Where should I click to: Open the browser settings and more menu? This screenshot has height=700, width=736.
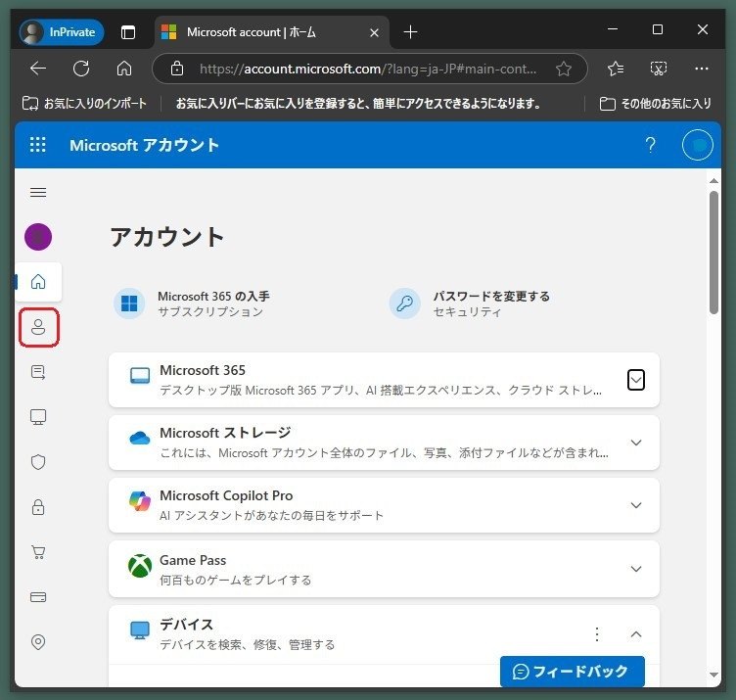pyautogui.click(x=702, y=69)
